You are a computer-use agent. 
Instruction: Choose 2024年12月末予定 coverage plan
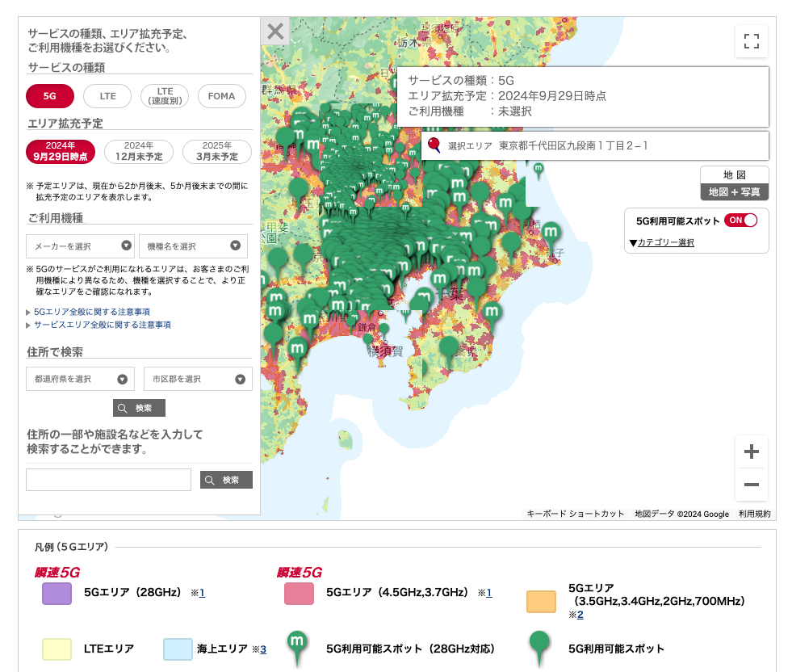click(139, 152)
